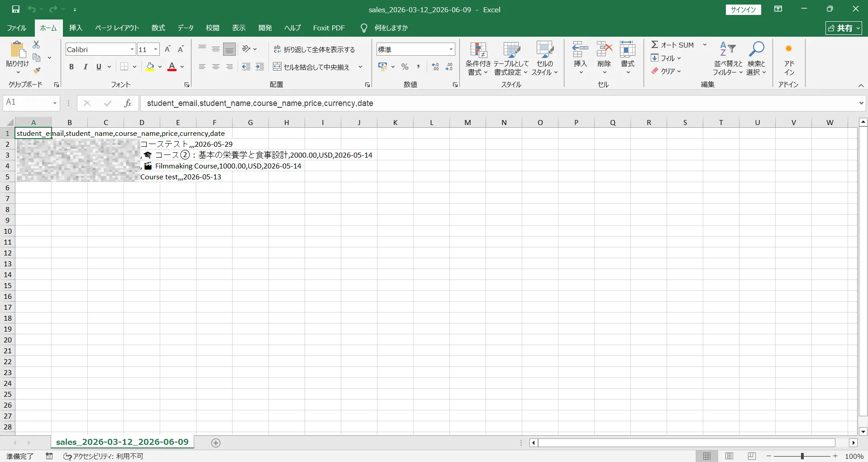Add a new sheet with plus icon
Image resolution: width=868 pixels, height=462 pixels.
[216, 443]
